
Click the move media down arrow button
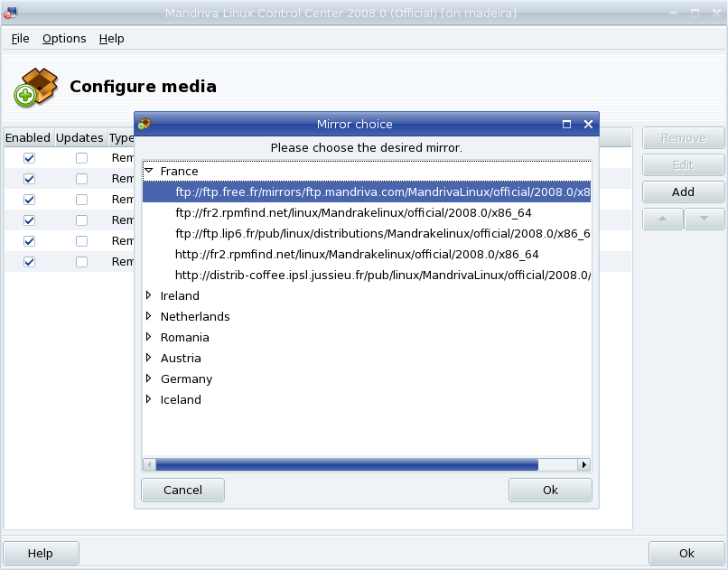coord(704,219)
